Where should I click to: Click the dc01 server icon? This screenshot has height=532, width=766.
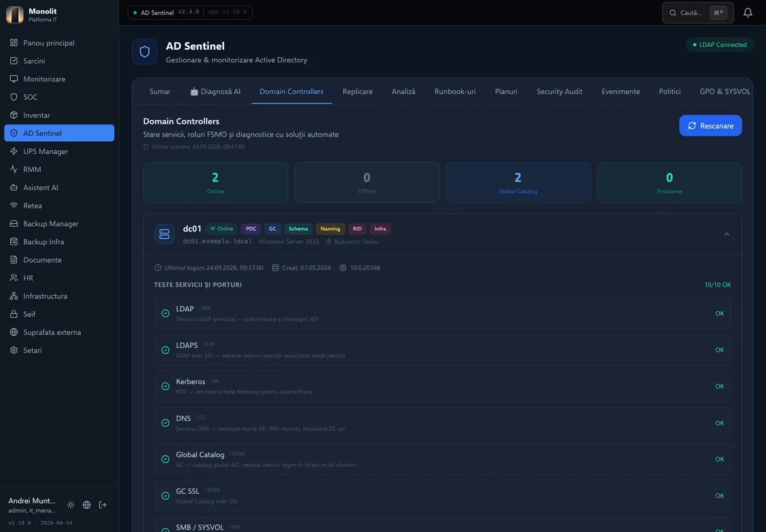[165, 234]
